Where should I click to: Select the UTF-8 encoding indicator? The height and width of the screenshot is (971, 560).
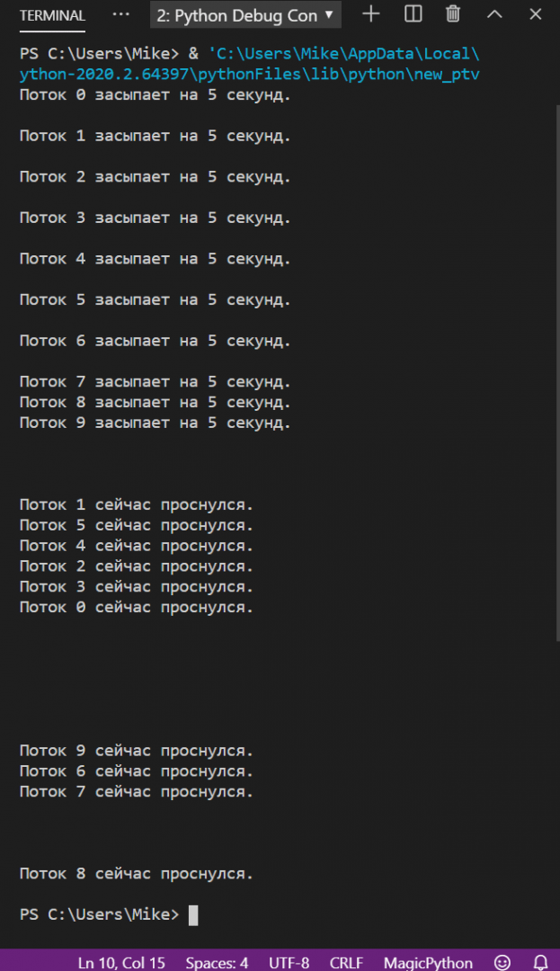point(289,963)
